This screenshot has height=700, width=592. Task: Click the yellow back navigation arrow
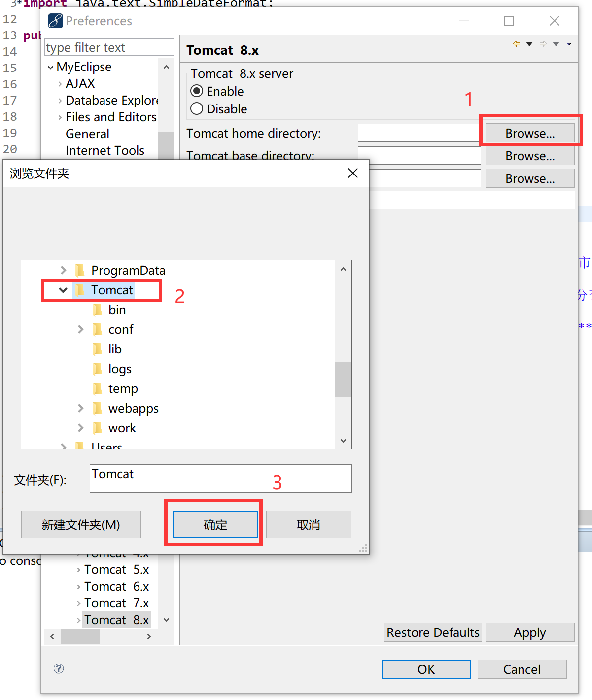(x=517, y=44)
